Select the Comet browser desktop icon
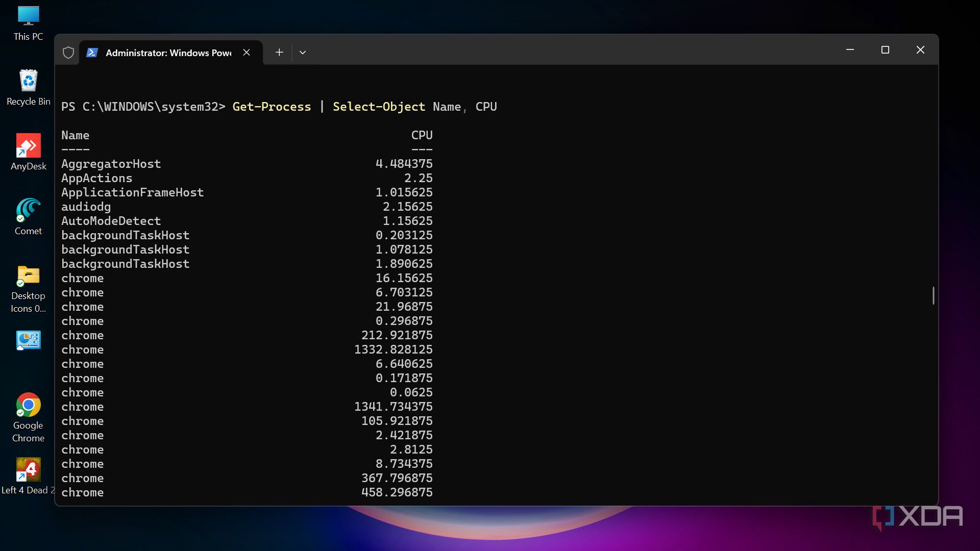The image size is (980, 551). coord(28,217)
